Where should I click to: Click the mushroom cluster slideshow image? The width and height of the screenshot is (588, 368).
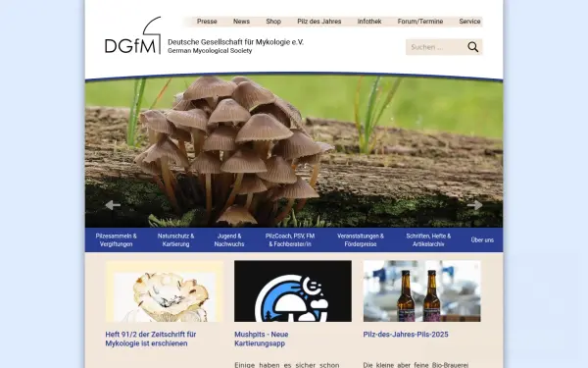click(x=294, y=151)
